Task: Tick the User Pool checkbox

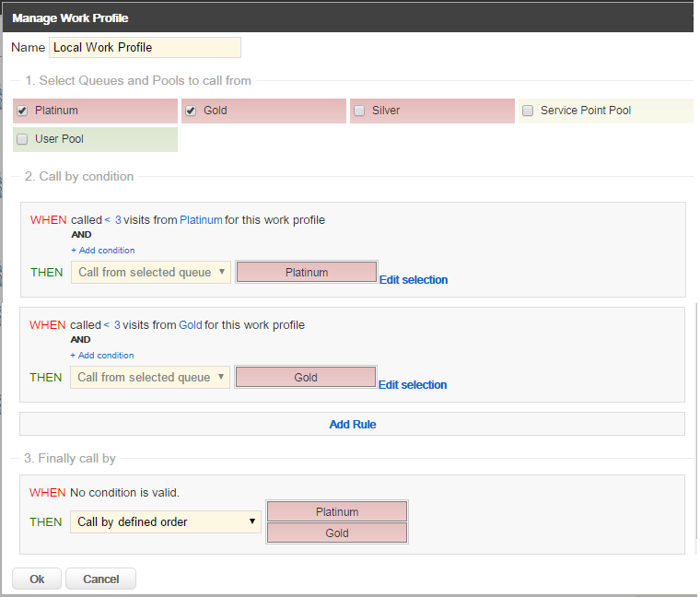Action: 22,139
